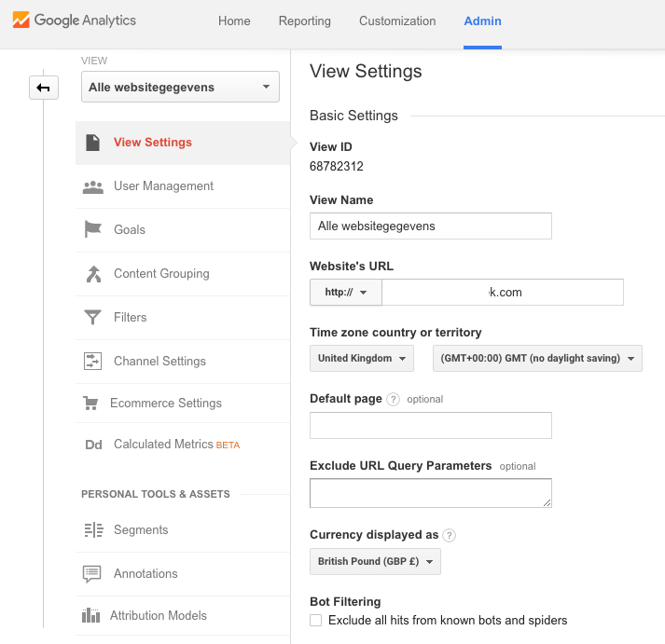Open the United Kingdom country dropdown

point(362,359)
